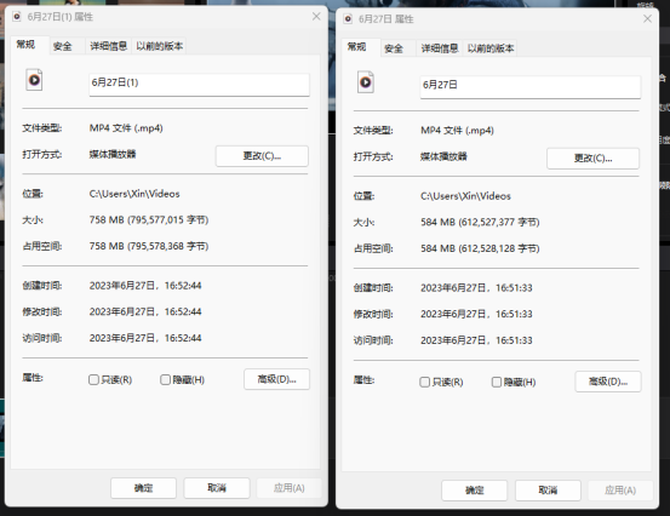The height and width of the screenshot is (516, 670).
Task: Enable 只读(R) checkbox in left dialog
Action: tap(94, 380)
